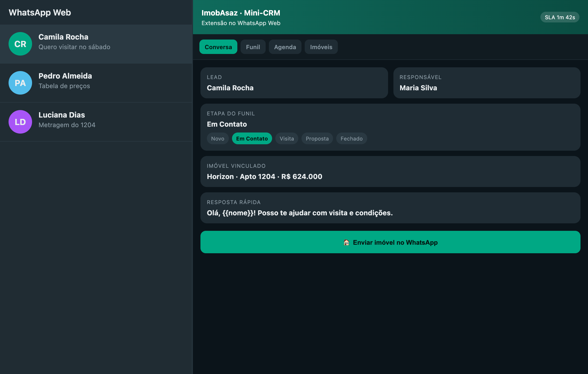Click the message preview Tabela de preços
Viewport: 588px width, 374px height.
point(64,86)
